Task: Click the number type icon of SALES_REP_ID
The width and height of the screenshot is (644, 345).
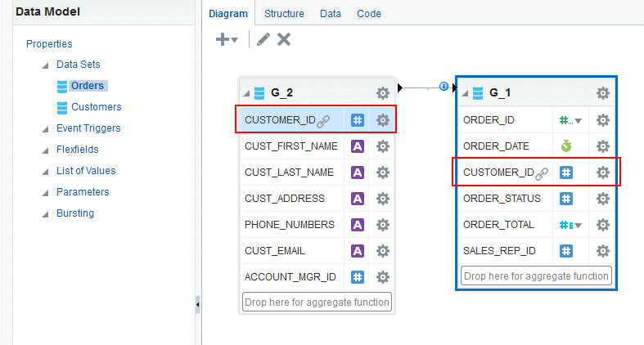Action: click(566, 251)
